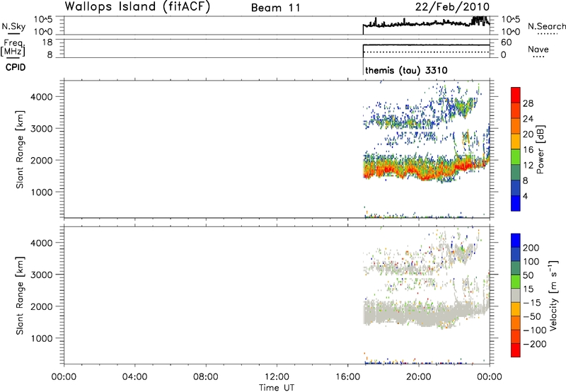Screen dimensions: 566x392
Task: Click the velocity scale value '-200'
Action: (x=535, y=344)
